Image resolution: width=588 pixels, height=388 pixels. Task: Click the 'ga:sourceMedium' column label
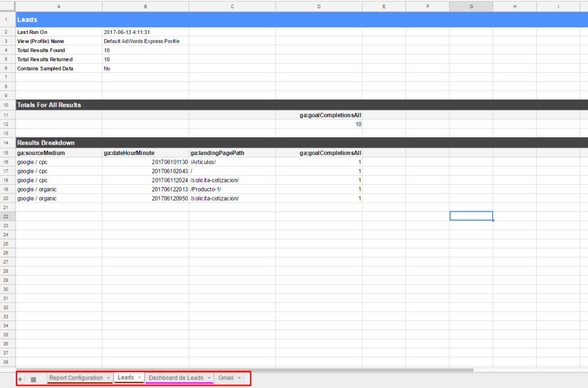[59, 153]
